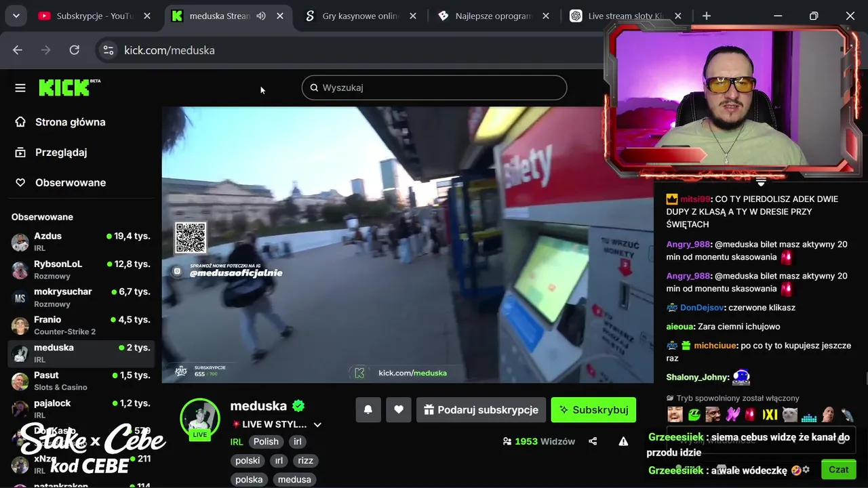Open mokrysuchar channel in sidebar
Screen dimensions: 868x488
(x=81, y=298)
